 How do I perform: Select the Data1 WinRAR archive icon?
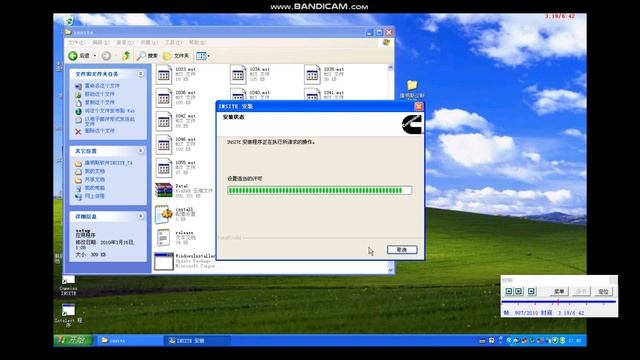coord(164,190)
